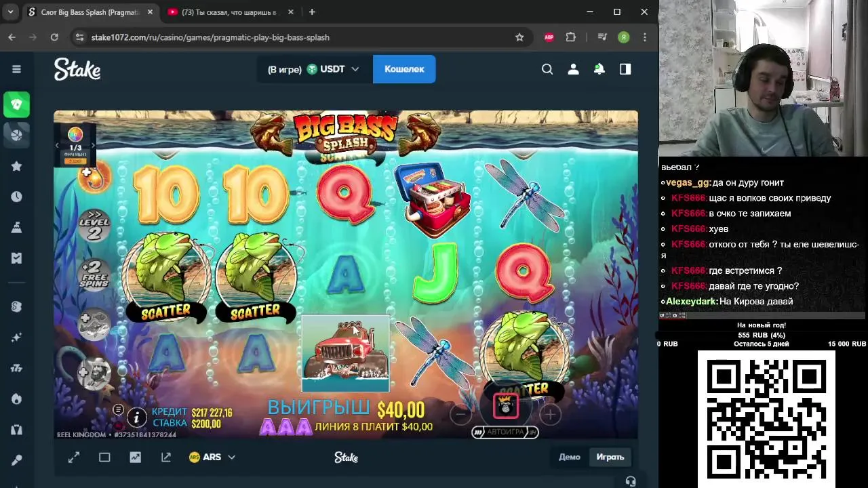868x488 pixels.
Task: Open the tab search dropdown arrow
Action: [10, 12]
